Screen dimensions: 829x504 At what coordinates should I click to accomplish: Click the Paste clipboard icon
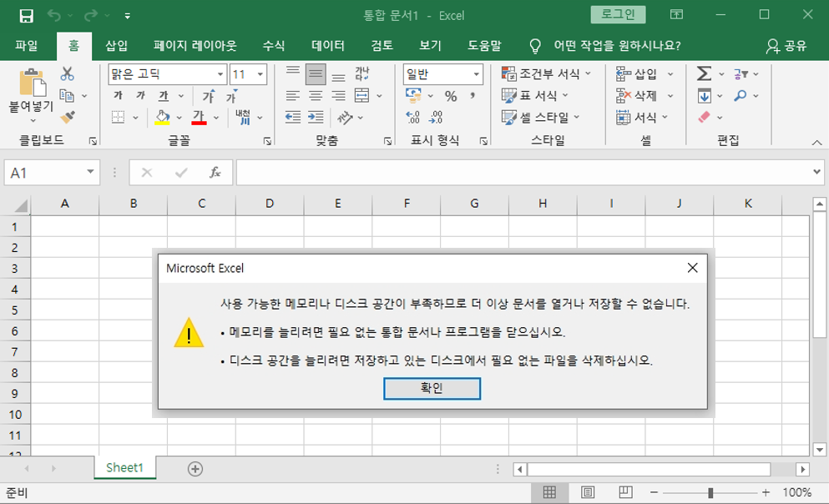tap(33, 82)
